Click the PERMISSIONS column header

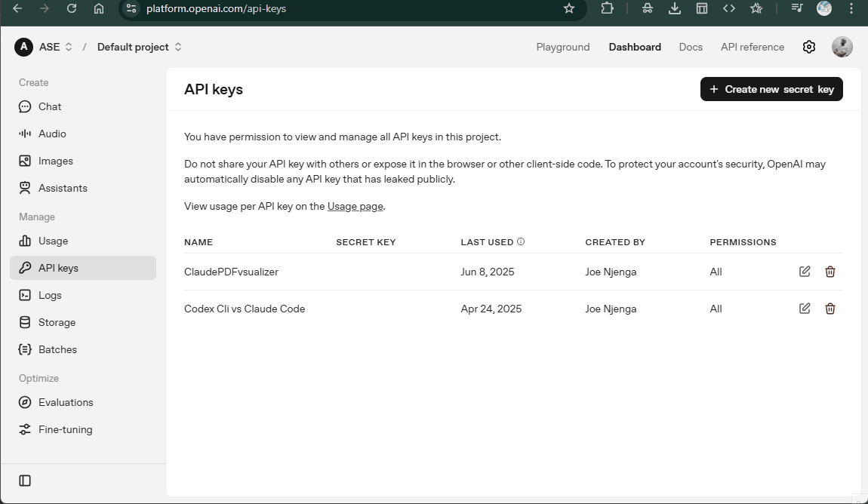tap(743, 242)
